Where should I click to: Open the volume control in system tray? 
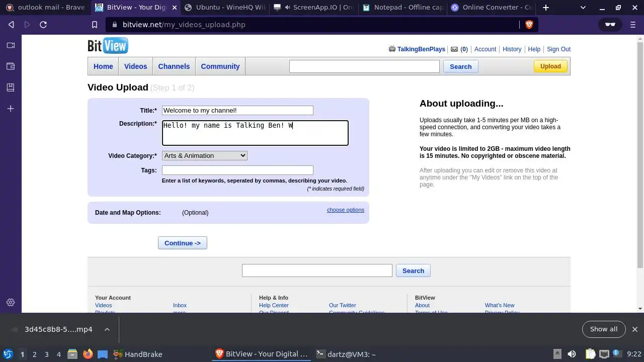click(572, 354)
